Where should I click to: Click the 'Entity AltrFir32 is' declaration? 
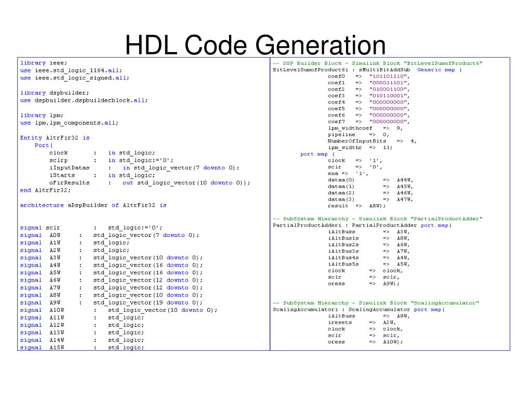(55, 138)
